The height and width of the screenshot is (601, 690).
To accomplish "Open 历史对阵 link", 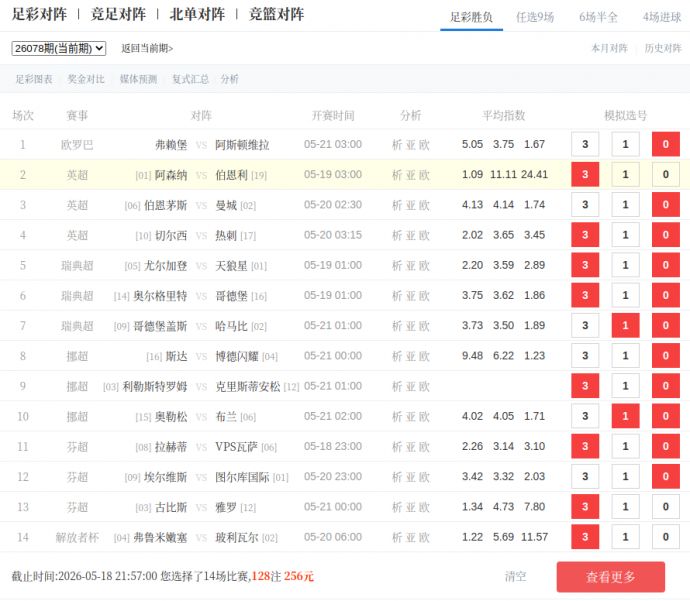I will (663, 48).
